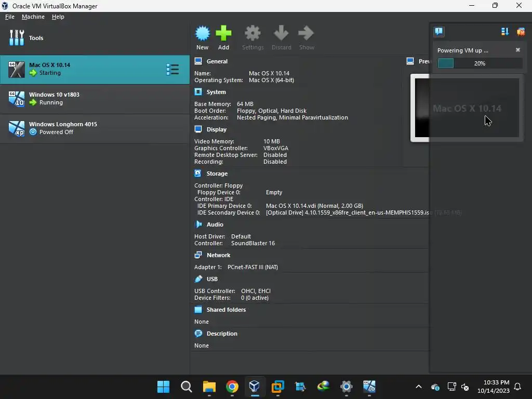Viewport: 532px width, 399px height.
Task: Click the notification center info icon
Action: tap(439, 32)
